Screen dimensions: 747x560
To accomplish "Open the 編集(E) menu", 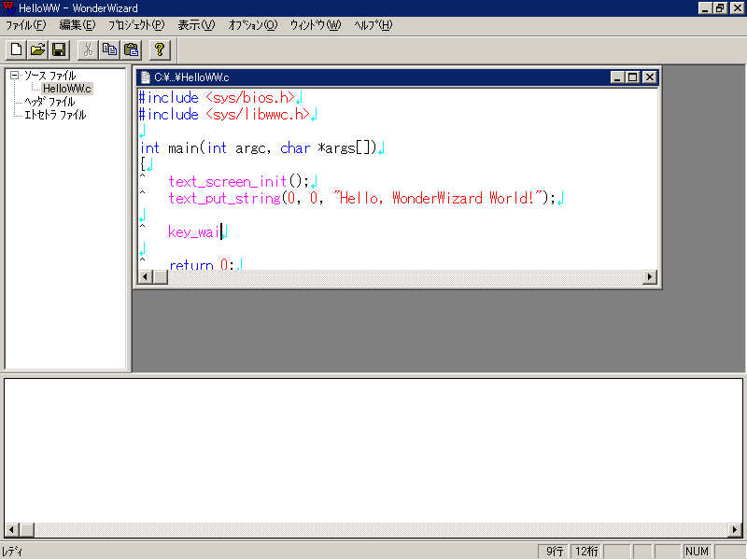I will 78,25.
